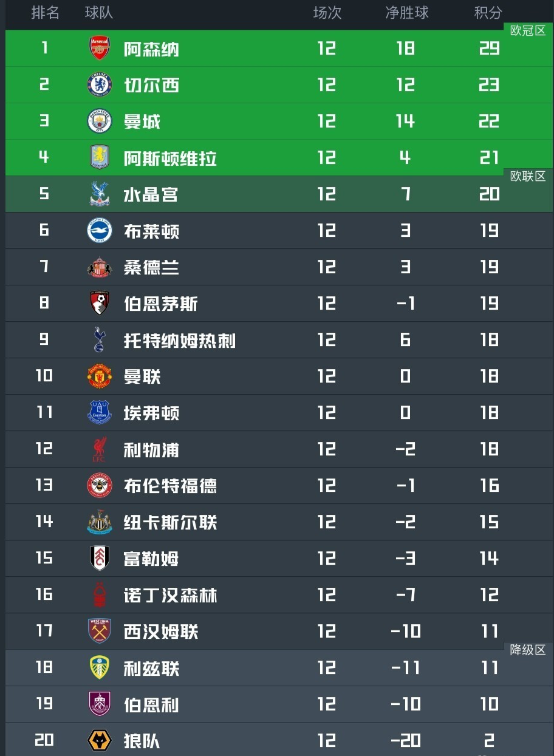Image resolution: width=554 pixels, height=756 pixels.
Task: Click the West Ham United crest
Action: coord(100,632)
